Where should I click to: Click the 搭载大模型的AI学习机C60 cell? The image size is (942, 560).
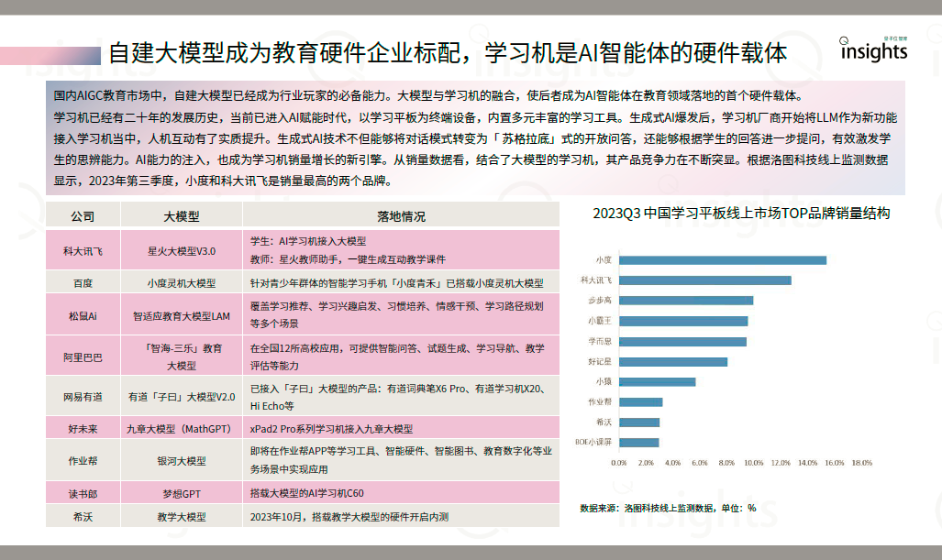[x=402, y=493]
